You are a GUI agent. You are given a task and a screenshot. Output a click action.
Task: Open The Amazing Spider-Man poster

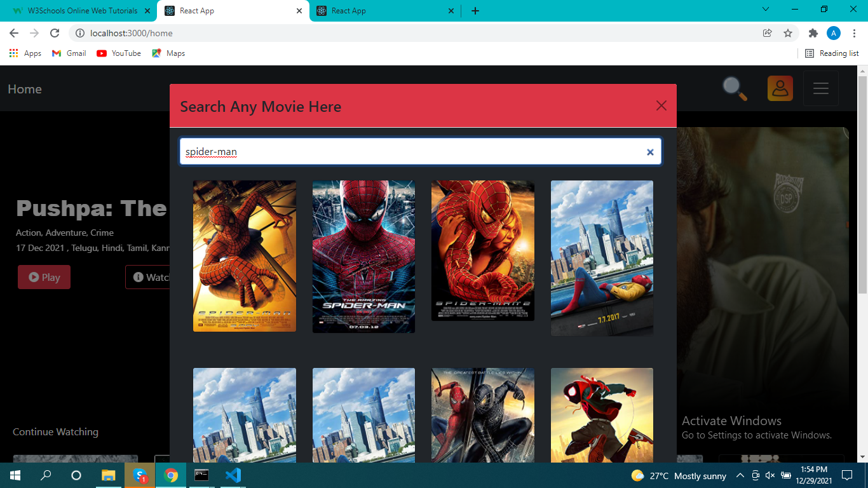click(363, 257)
